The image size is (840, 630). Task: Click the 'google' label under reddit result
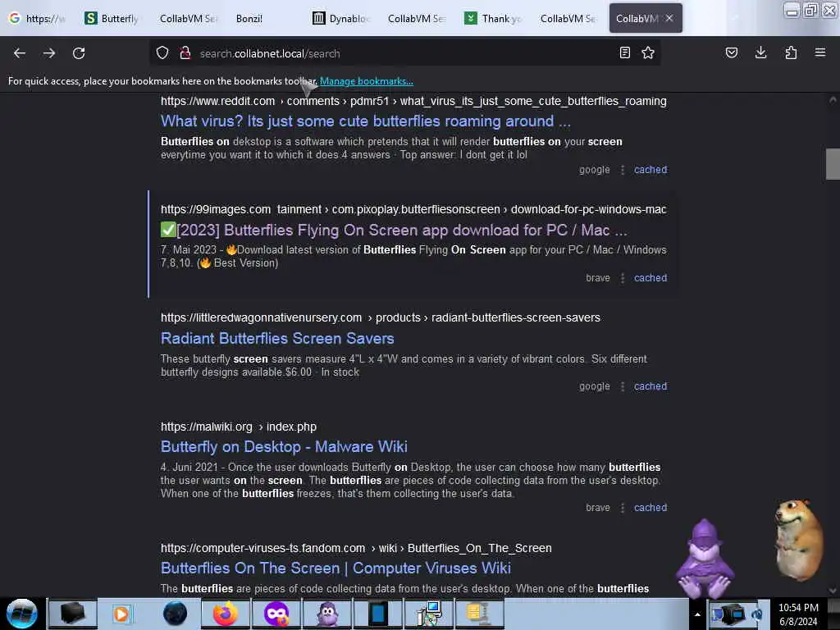594,170
